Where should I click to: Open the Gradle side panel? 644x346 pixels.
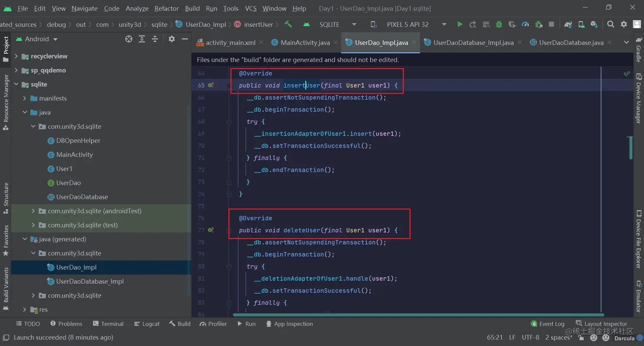point(638,50)
